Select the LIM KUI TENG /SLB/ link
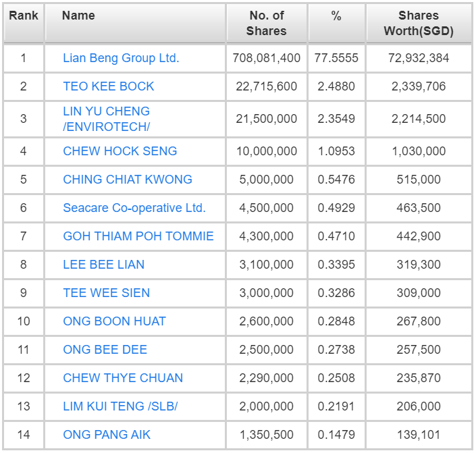This screenshot has width=476, height=453. point(120,406)
